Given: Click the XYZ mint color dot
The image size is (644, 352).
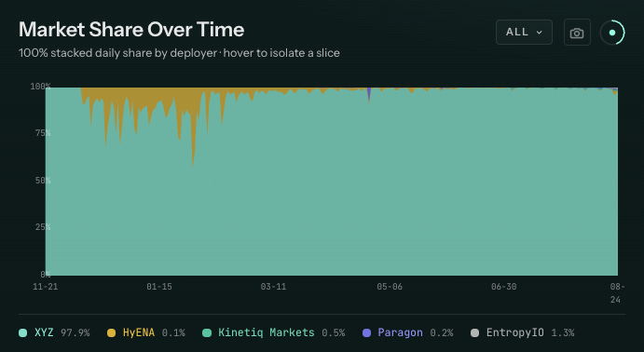Looking at the screenshot, I should (23, 333).
